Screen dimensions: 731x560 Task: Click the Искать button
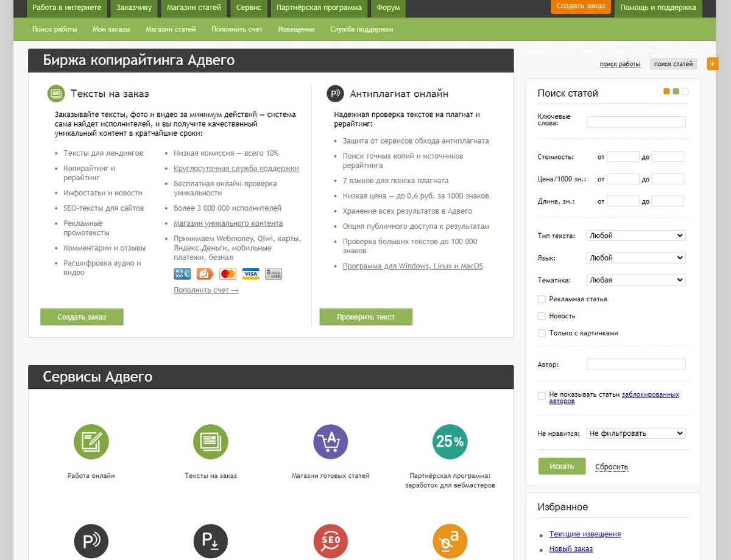click(x=562, y=466)
